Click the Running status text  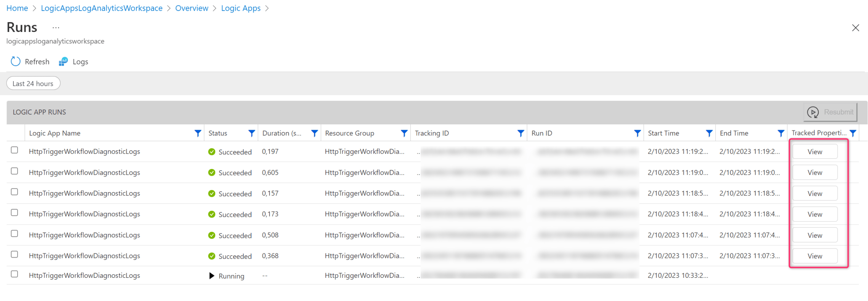click(x=231, y=276)
